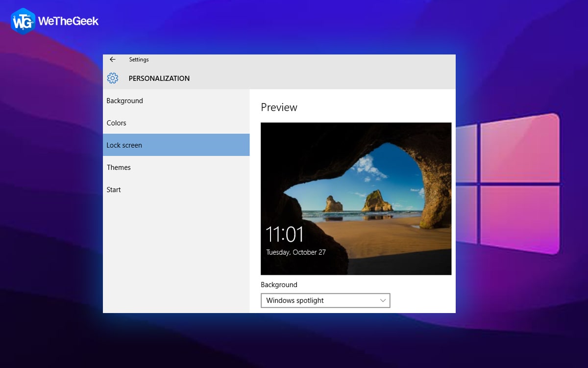Click the Settings window title
The width and height of the screenshot is (588, 368).
coord(139,59)
